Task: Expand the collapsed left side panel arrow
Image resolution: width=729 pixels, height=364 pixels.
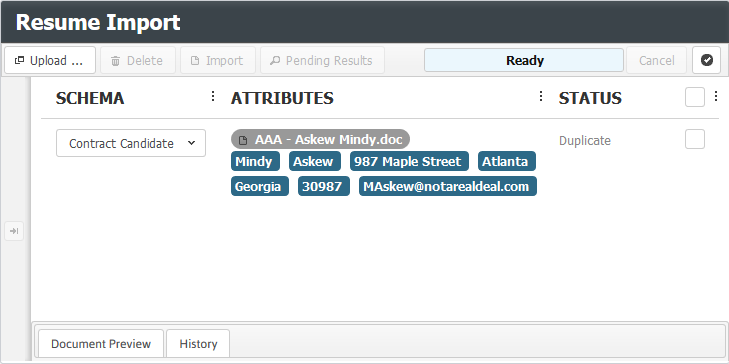Action: (x=14, y=231)
